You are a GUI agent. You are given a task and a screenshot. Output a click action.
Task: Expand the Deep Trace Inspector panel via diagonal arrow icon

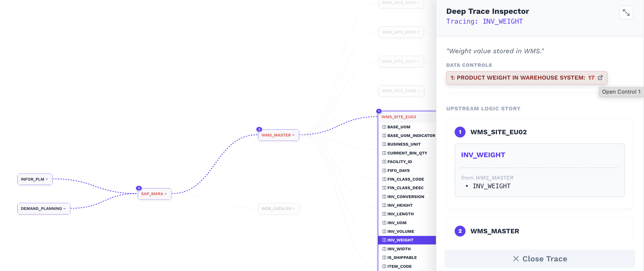tap(626, 13)
